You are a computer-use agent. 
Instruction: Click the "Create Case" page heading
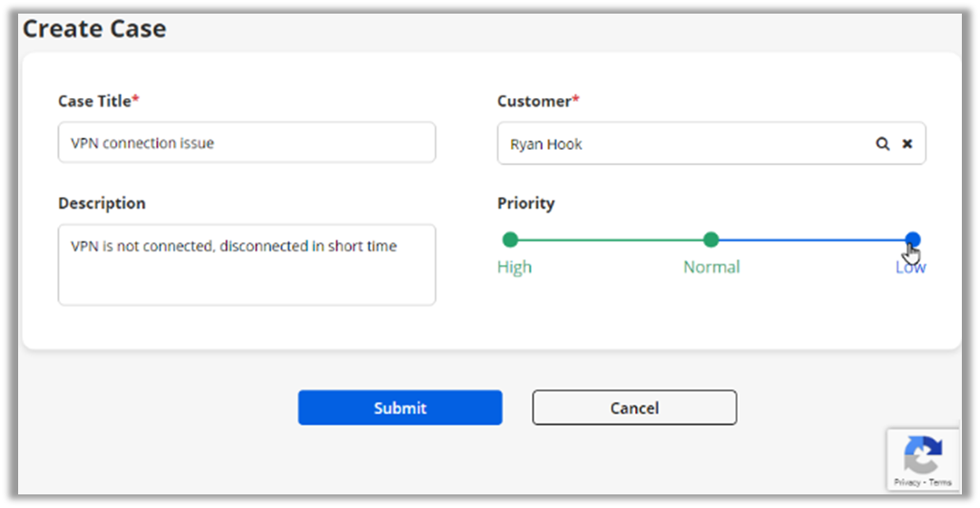coord(94,29)
